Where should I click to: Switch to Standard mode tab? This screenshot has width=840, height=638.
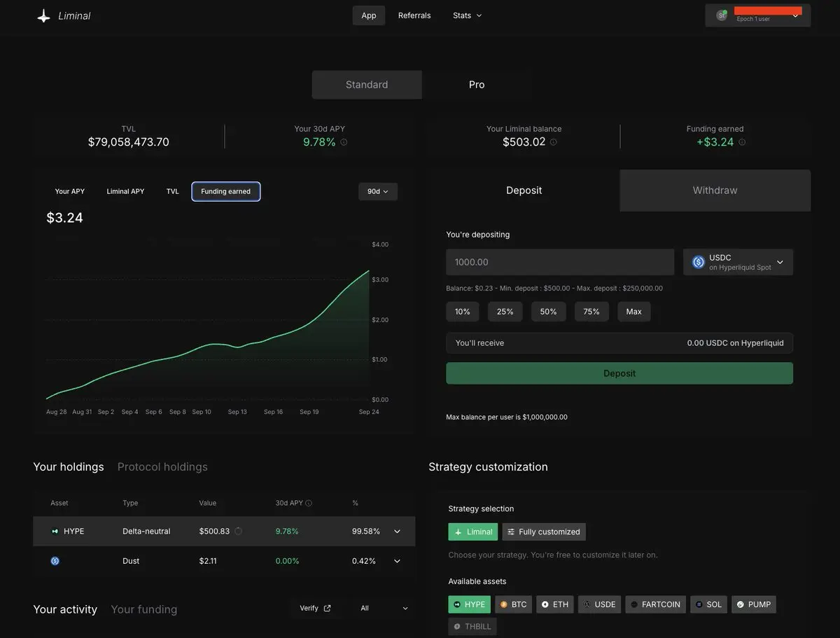point(367,85)
